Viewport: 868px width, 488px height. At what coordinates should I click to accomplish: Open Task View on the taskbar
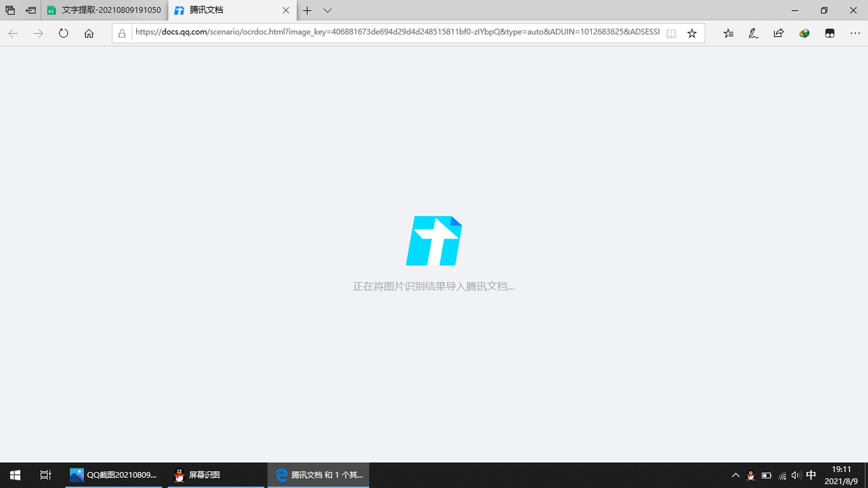point(45,475)
